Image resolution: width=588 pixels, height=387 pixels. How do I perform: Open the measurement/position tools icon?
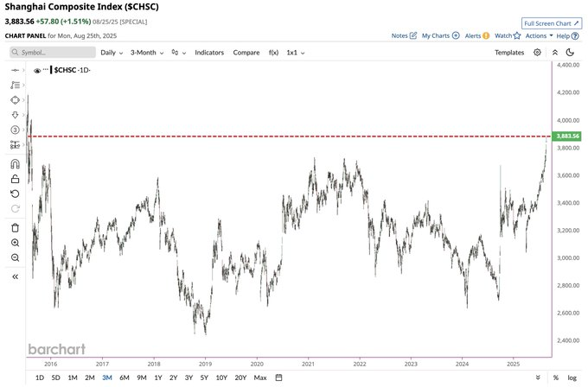15,144
